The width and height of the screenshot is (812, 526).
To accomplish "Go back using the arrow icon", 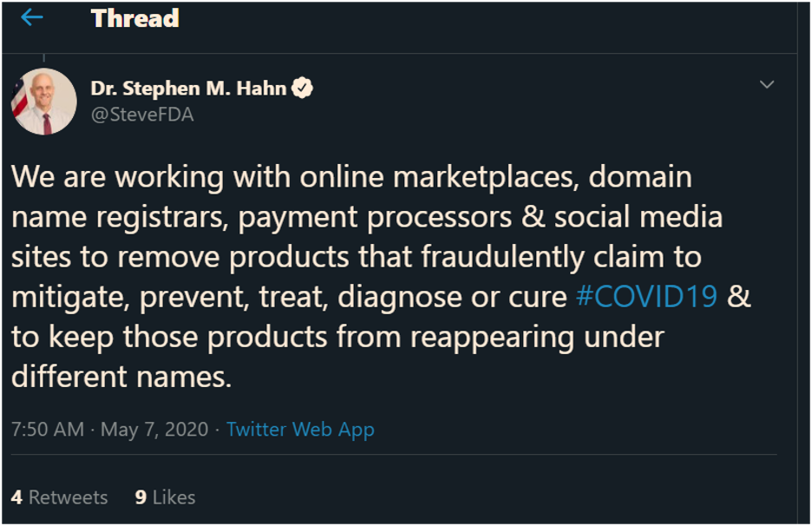I will [32, 18].
